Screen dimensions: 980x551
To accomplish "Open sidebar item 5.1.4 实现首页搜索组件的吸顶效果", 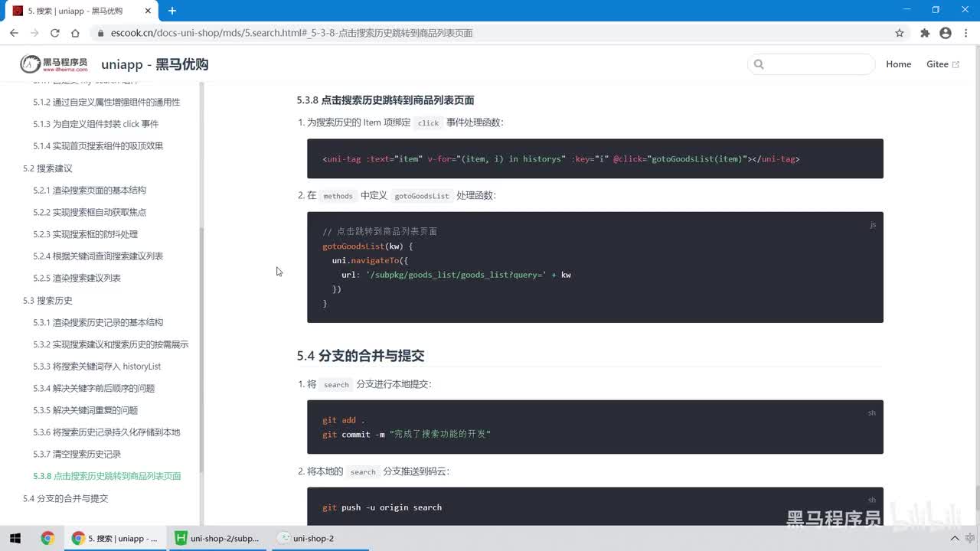I will 98,146.
